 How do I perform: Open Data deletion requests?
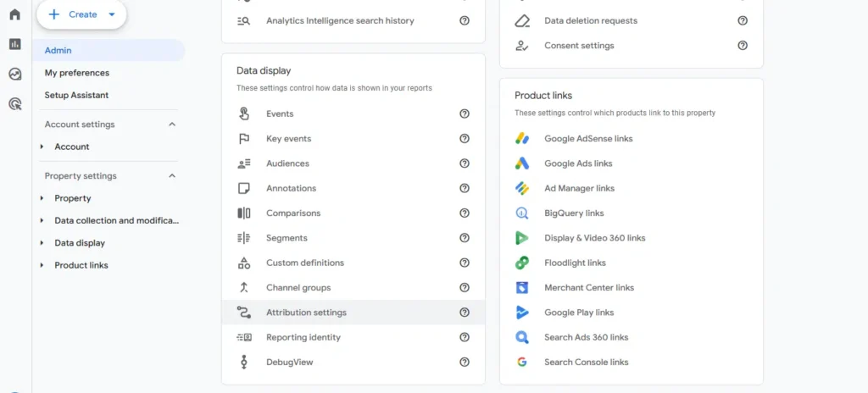(590, 20)
